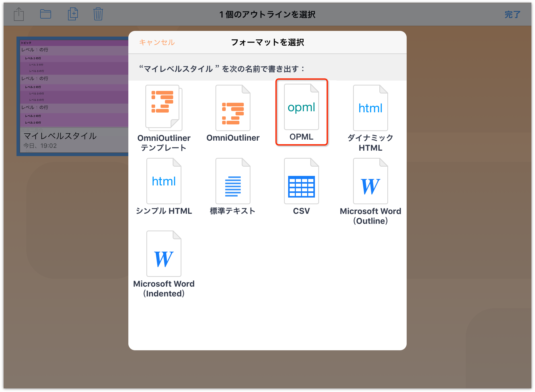This screenshot has width=535, height=392.
Task: Open the move-to-folder icon
Action: click(x=46, y=14)
